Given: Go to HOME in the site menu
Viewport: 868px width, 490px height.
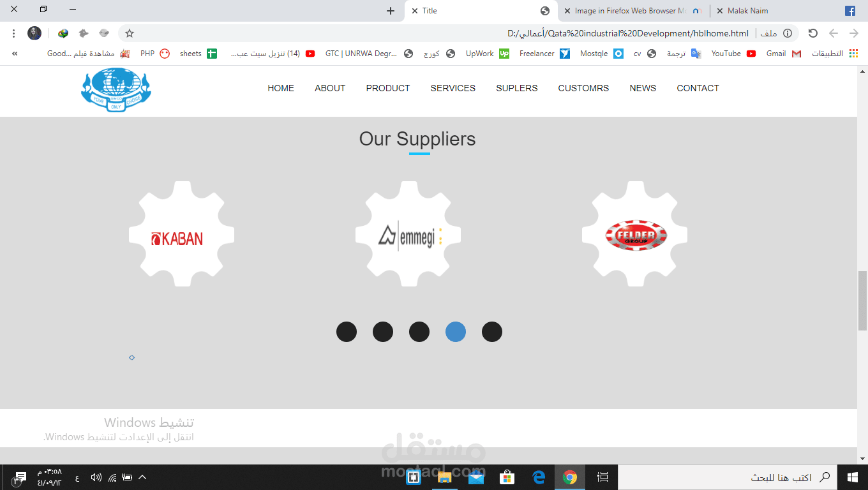Looking at the screenshot, I should 281,88.
